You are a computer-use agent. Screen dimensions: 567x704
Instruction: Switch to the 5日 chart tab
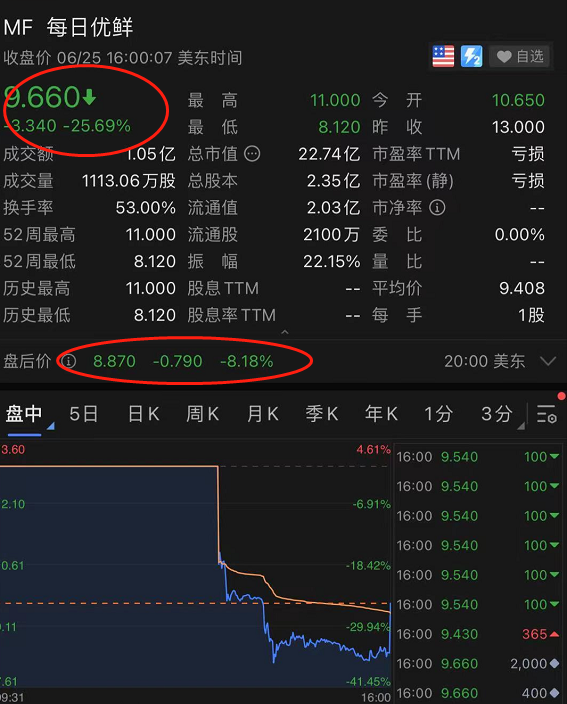84,414
